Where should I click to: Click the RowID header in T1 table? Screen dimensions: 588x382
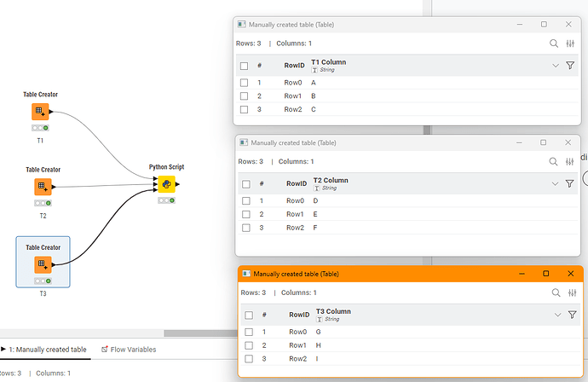[x=293, y=66]
